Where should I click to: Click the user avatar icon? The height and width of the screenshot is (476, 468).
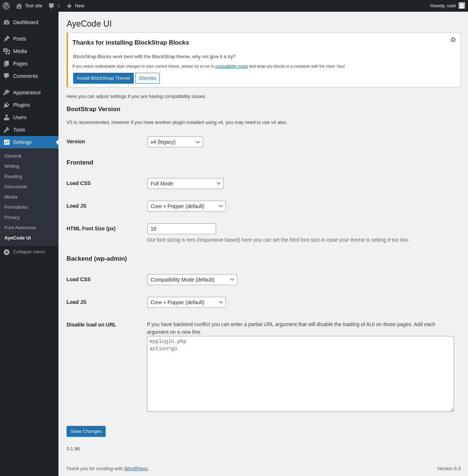click(x=462, y=5)
